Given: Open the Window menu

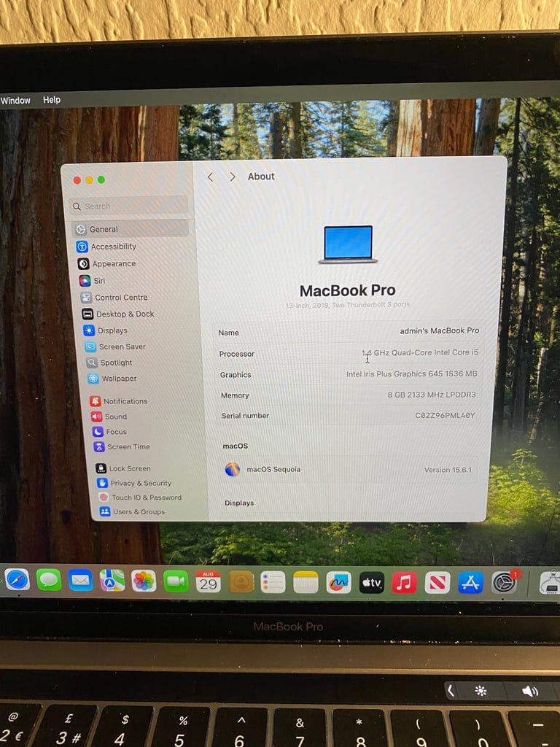Looking at the screenshot, I should point(15,101).
